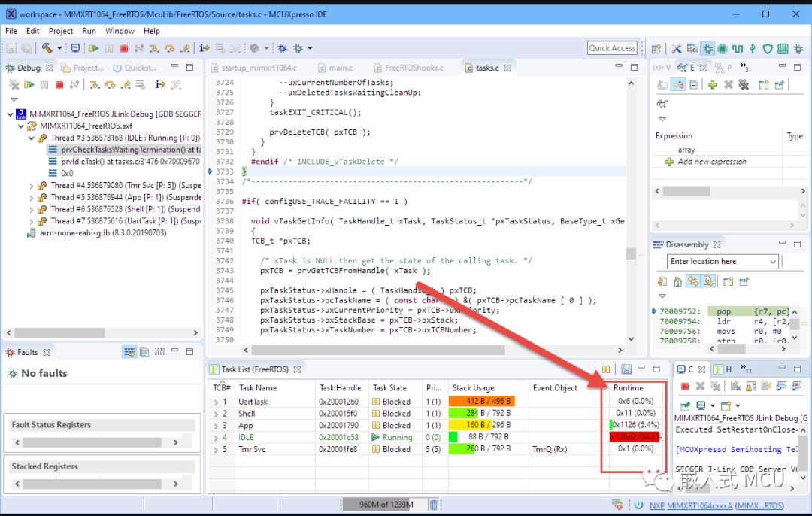812x516 pixels.
Task: Click Add new expression entry
Action: click(712, 162)
